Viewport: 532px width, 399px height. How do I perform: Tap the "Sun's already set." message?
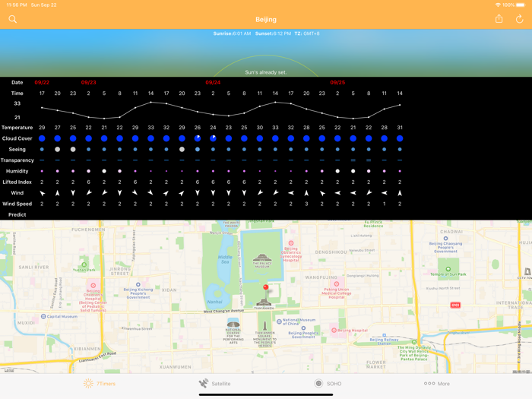tap(266, 72)
